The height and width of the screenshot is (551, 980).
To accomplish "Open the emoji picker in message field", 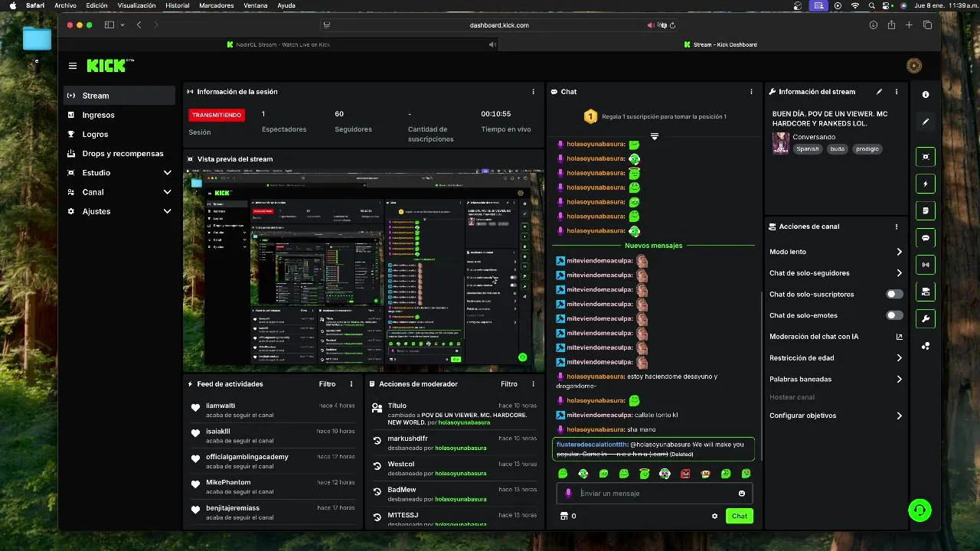I will click(741, 494).
